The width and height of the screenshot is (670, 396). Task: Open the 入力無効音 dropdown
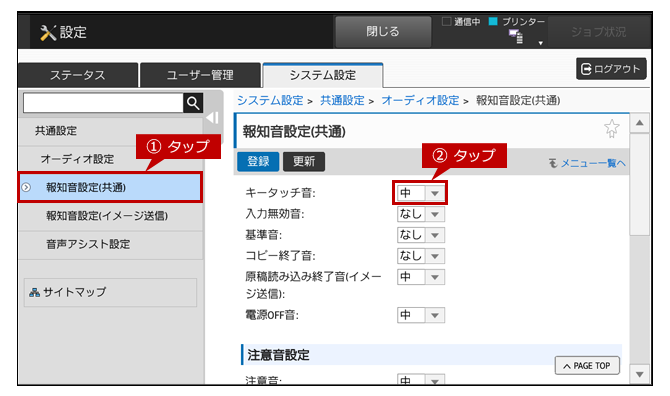tap(420, 214)
